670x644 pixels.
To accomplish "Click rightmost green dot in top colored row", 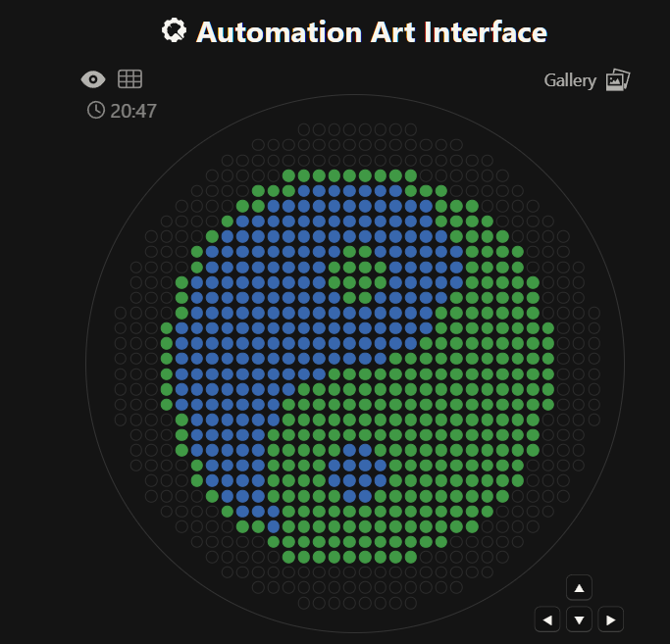I will click(410, 175).
